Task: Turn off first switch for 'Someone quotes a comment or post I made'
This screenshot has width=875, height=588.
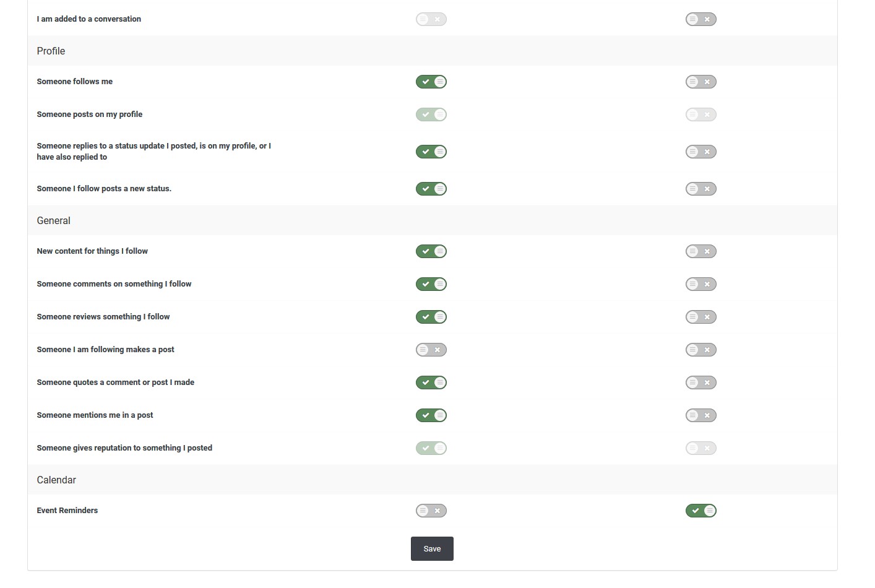Action: point(431,383)
